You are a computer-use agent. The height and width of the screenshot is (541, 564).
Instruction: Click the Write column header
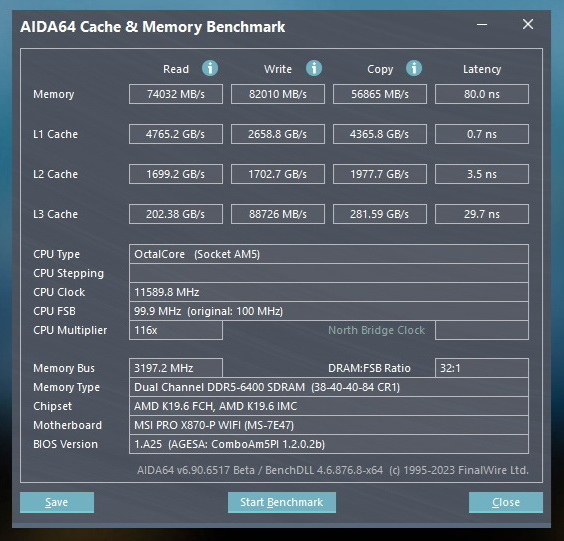[278, 69]
